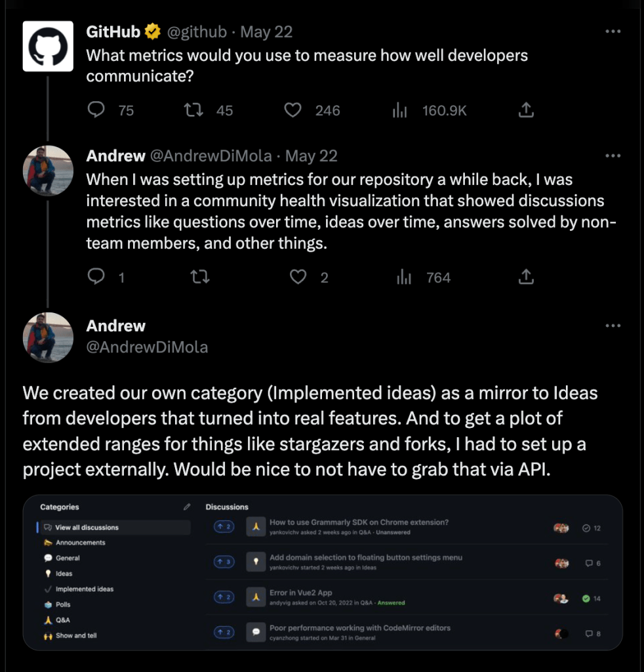The image size is (644, 672).
Task: Open the @github handle link
Action: [x=197, y=31]
